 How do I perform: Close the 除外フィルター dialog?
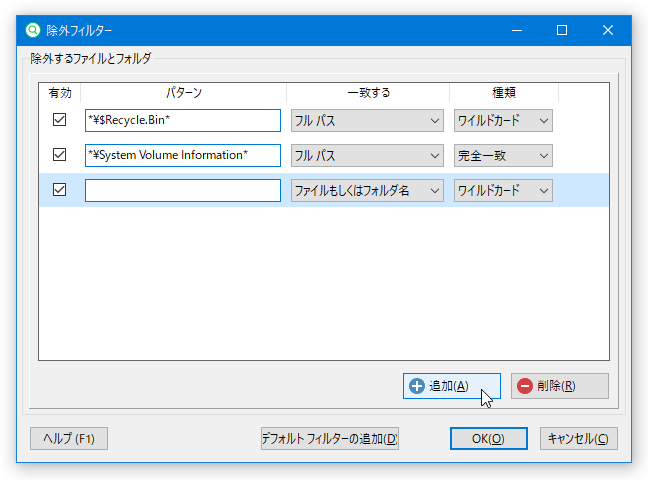608,30
